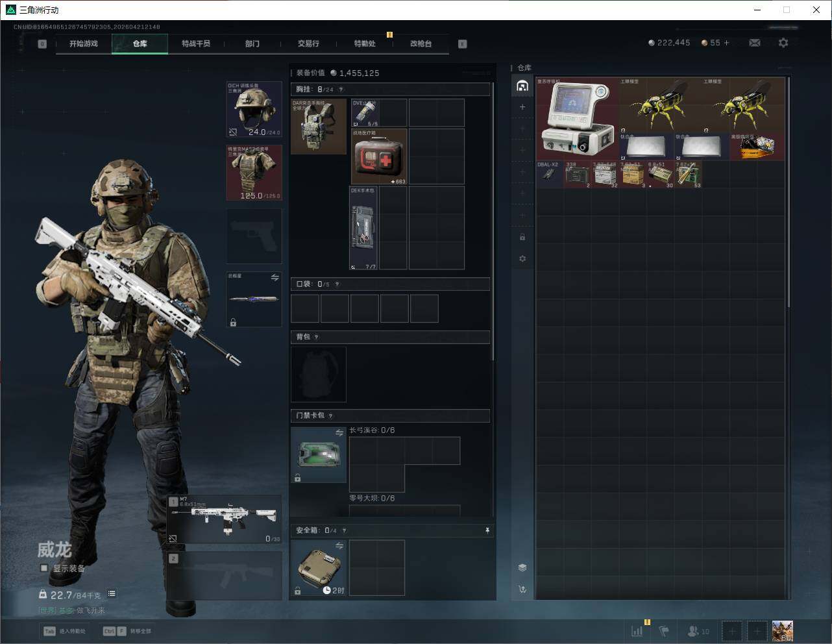This screenshot has width=832, height=644.
Task: Select the ammo box with count 30
Action: click(x=661, y=174)
